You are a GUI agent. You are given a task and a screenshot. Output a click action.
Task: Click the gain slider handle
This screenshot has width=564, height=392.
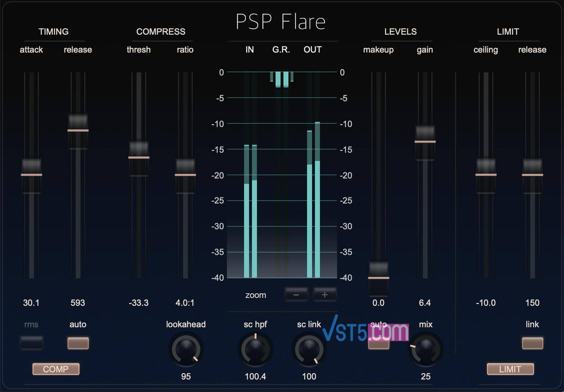tap(425, 142)
